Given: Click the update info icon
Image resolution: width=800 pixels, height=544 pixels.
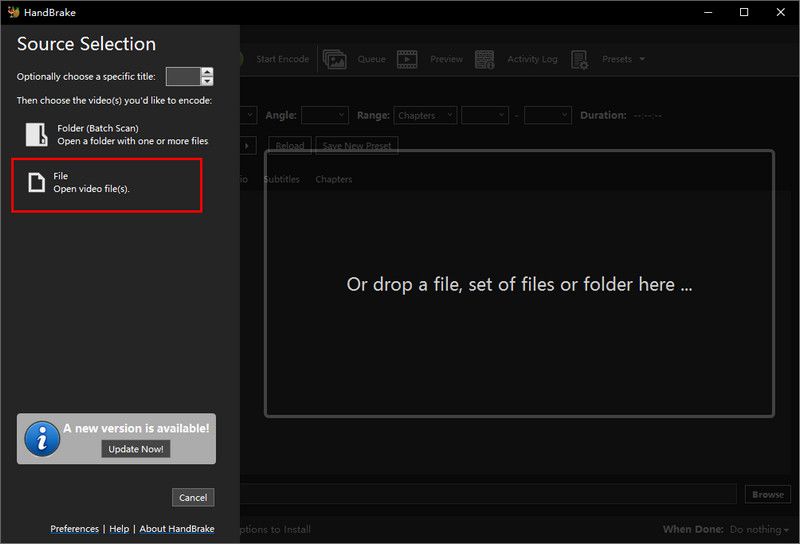Looking at the screenshot, I should [x=42, y=438].
